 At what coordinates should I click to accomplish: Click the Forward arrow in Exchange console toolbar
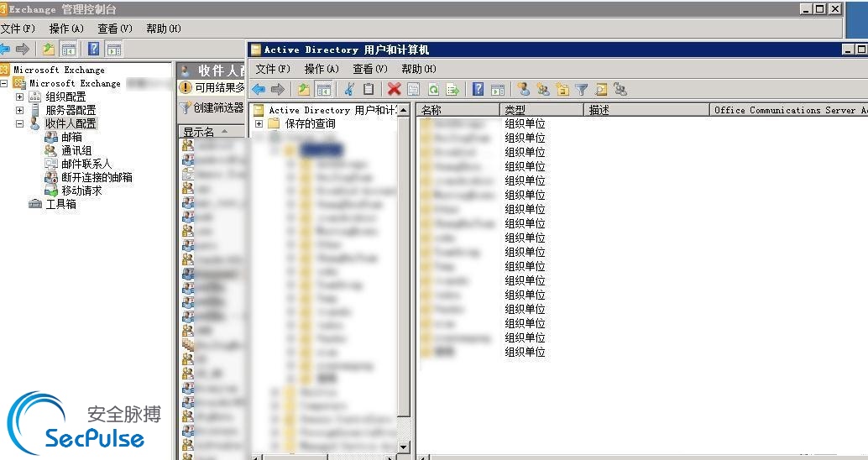(23, 50)
